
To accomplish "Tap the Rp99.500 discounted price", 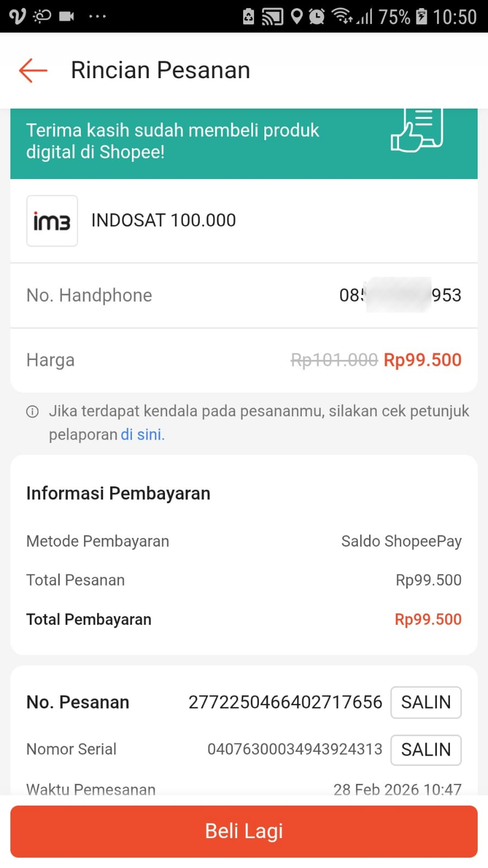I will [x=422, y=360].
